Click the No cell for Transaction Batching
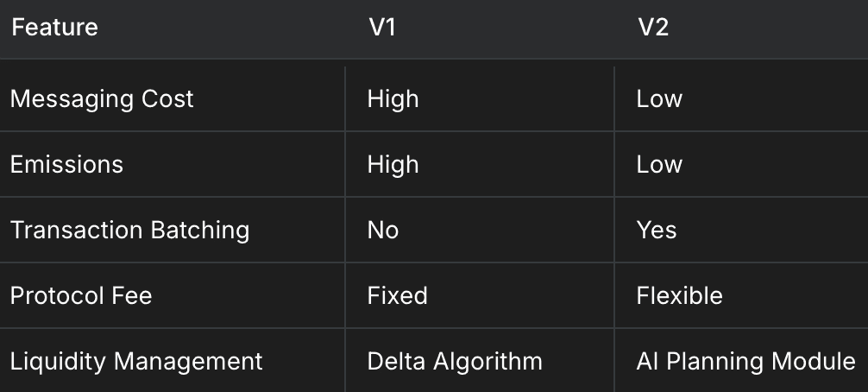The height and width of the screenshot is (392, 868). [x=383, y=231]
